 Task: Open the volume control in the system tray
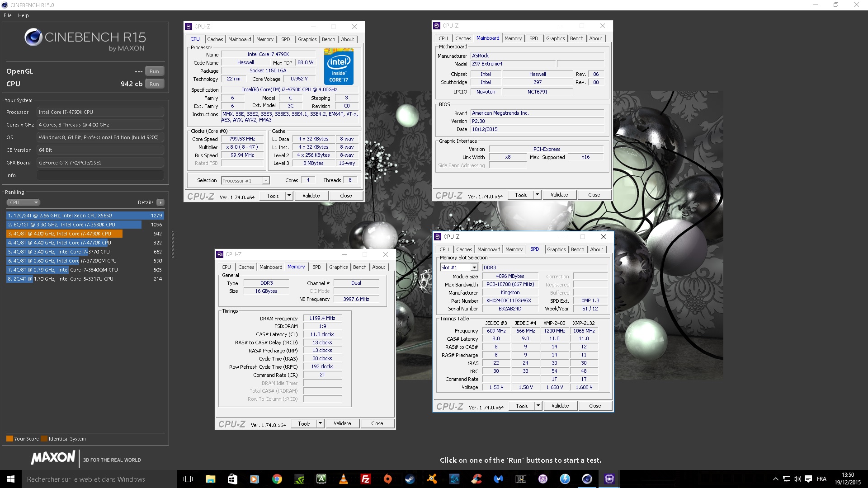[797, 479]
